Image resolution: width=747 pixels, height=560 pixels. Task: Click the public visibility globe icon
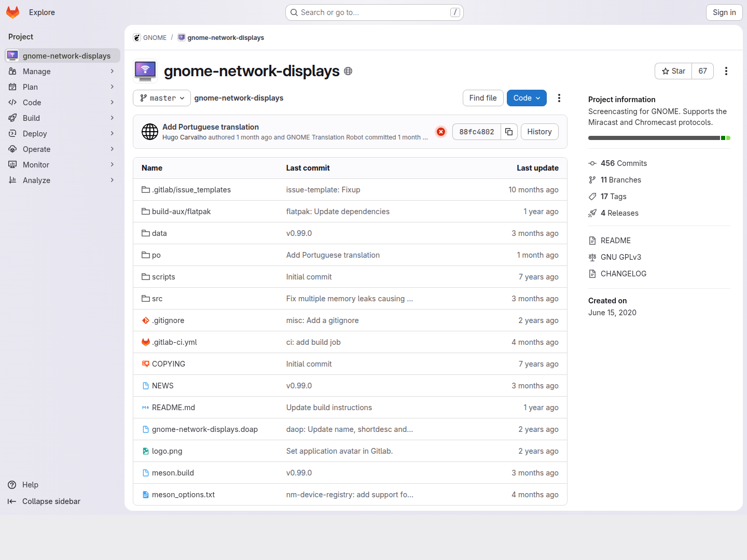348,71
